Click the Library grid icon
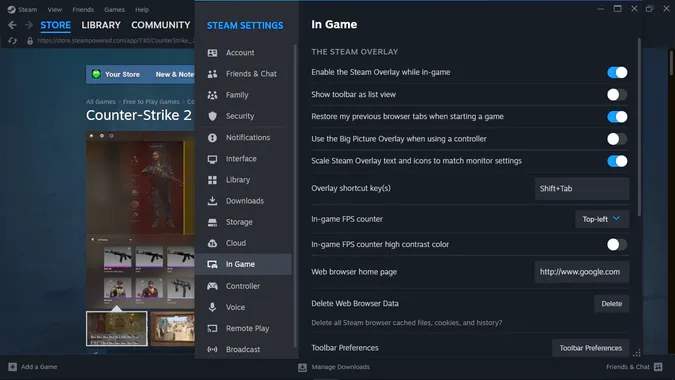 pyautogui.click(x=212, y=180)
